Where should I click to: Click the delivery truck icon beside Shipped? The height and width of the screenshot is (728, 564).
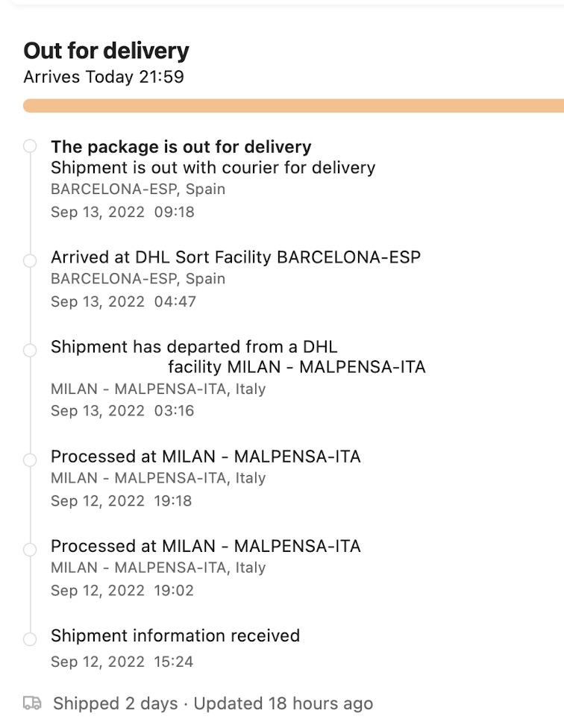click(x=33, y=703)
